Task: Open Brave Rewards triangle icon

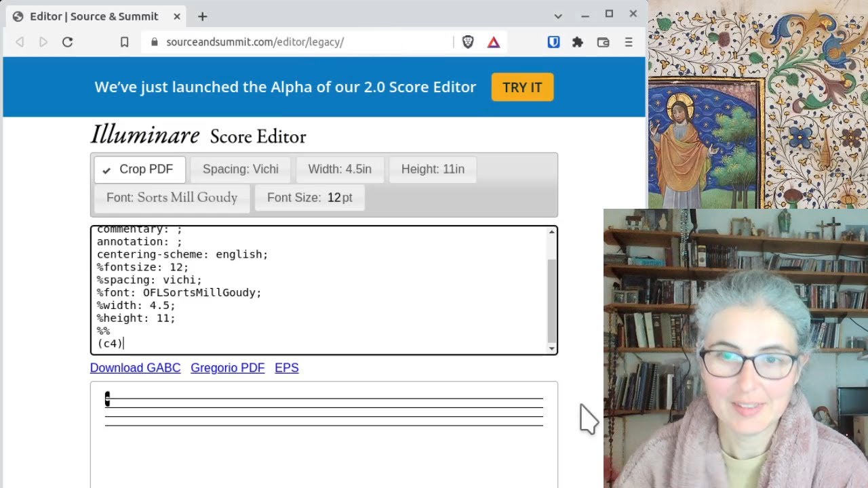Action: coord(494,42)
